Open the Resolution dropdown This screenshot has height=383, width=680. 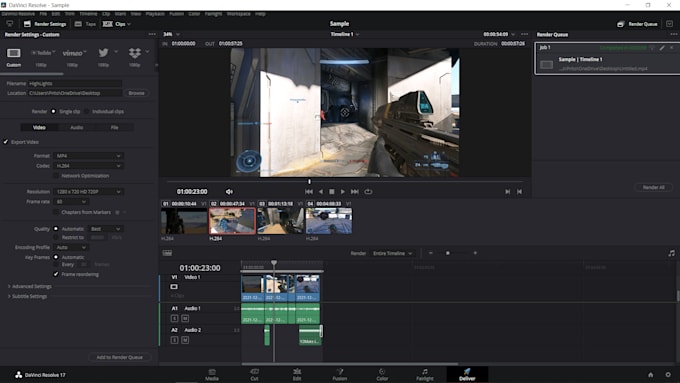[88, 192]
